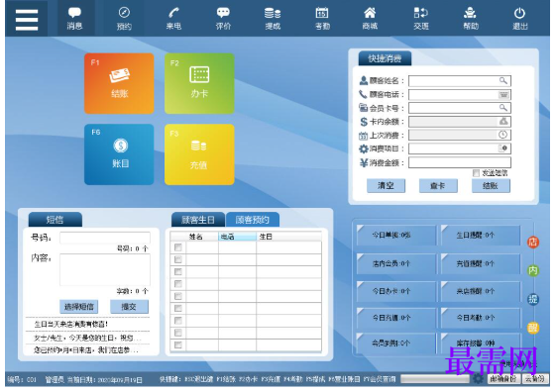556x392 pixels.
Task: Click the 提交 submit button
Action: click(129, 306)
